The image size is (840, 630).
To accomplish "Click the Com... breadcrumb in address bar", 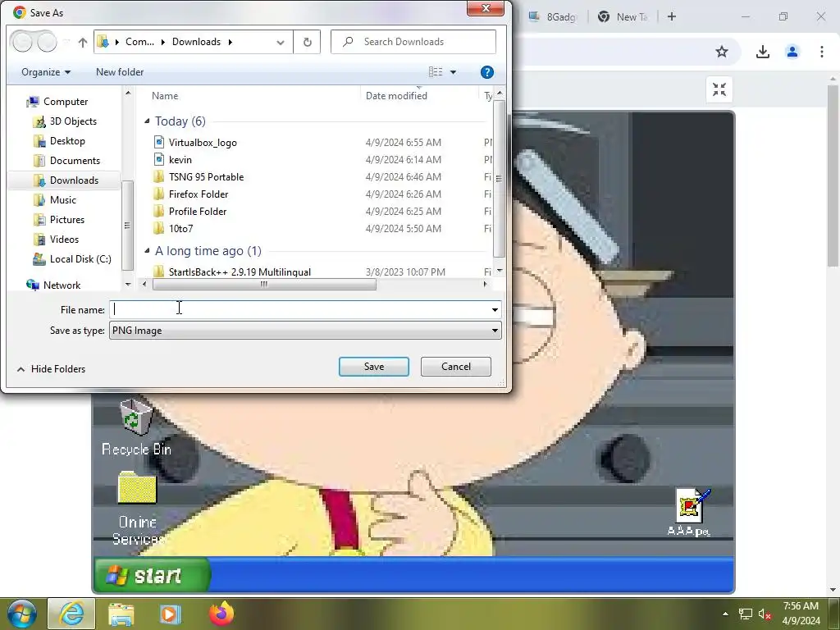I will click(x=139, y=42).
